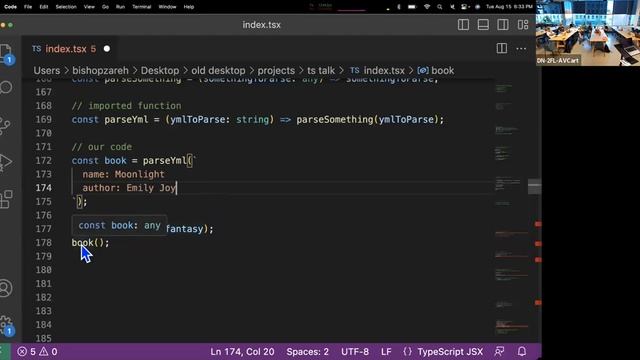
Task: Open the Selection menu
Action: click(x=66, y=7)
